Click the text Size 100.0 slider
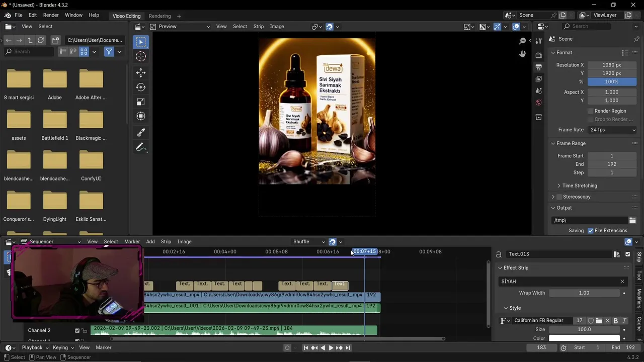The image size is (644, 362). [x=584, y=330]
